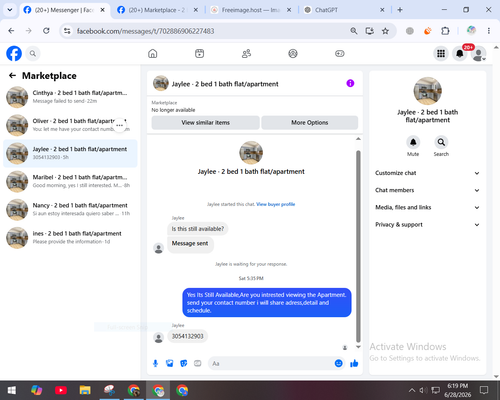Viewport: 500px width, 400px height.
Task: Open File Explorer from the taskbar
Action: click(85, 390)
